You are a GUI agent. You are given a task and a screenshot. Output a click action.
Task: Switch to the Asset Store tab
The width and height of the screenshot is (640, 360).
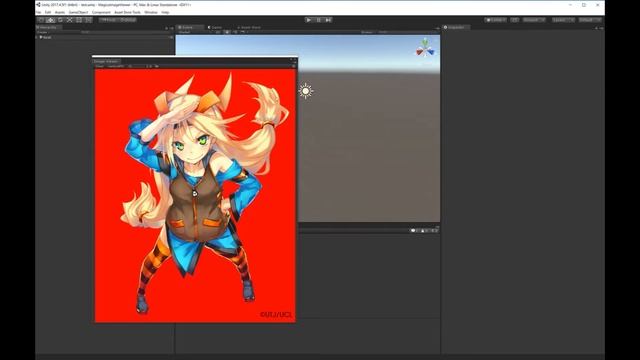250,27
